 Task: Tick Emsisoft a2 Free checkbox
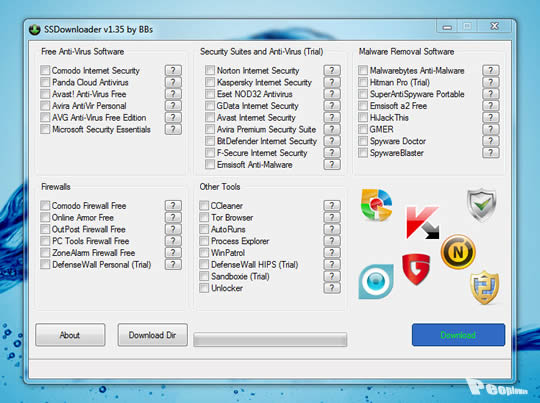click(363, 105)
